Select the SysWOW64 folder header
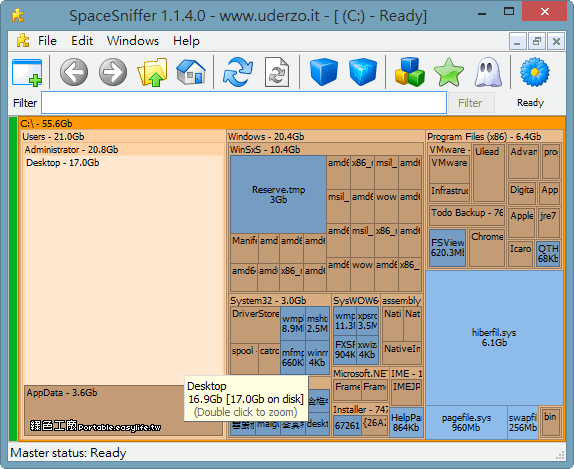574x469 pixels. pyautogui.click(x=355, y=301)
